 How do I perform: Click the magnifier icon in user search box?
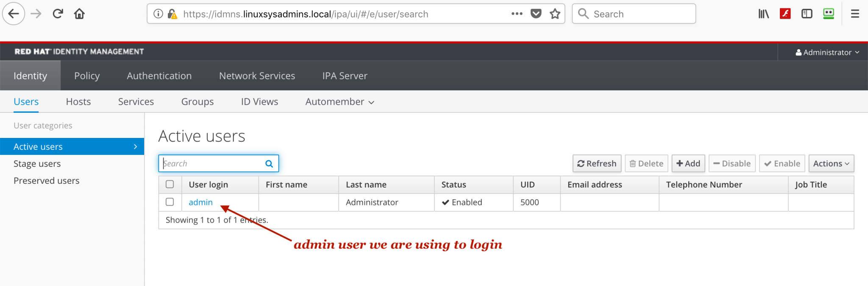point(269,164)
